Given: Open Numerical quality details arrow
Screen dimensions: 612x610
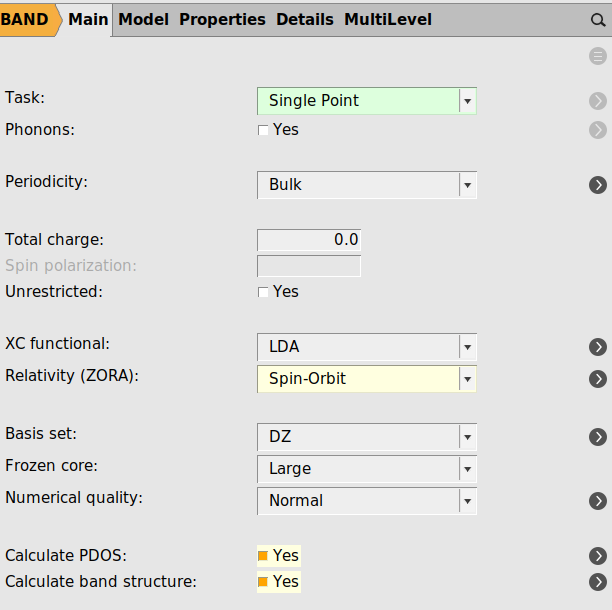Looking at the screenshot, I should [x=598, y=501].
